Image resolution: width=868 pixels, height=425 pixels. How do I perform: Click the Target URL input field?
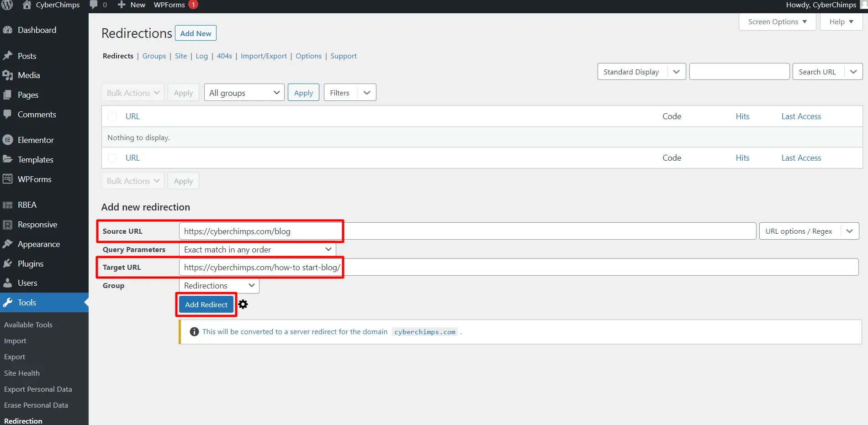pos(519,267)
